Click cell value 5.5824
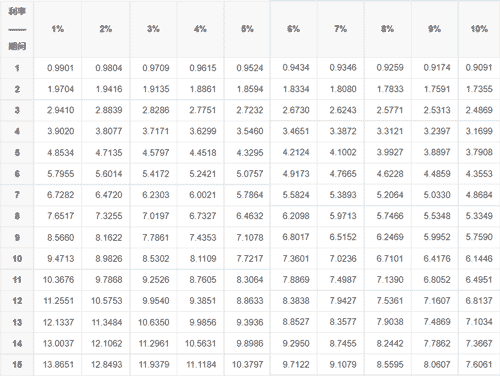Screen dimensions: 500x376 tap(296, 195)
